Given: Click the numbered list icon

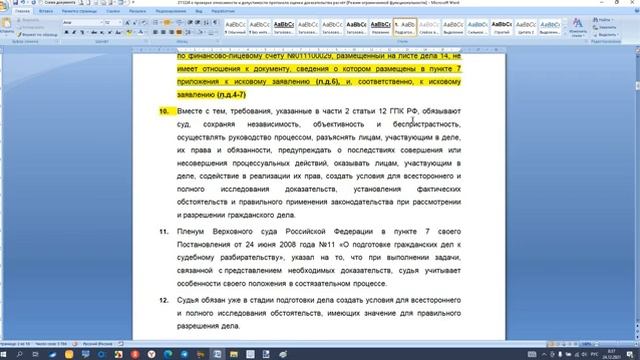Looking at the screenshot, I should 167,23.
